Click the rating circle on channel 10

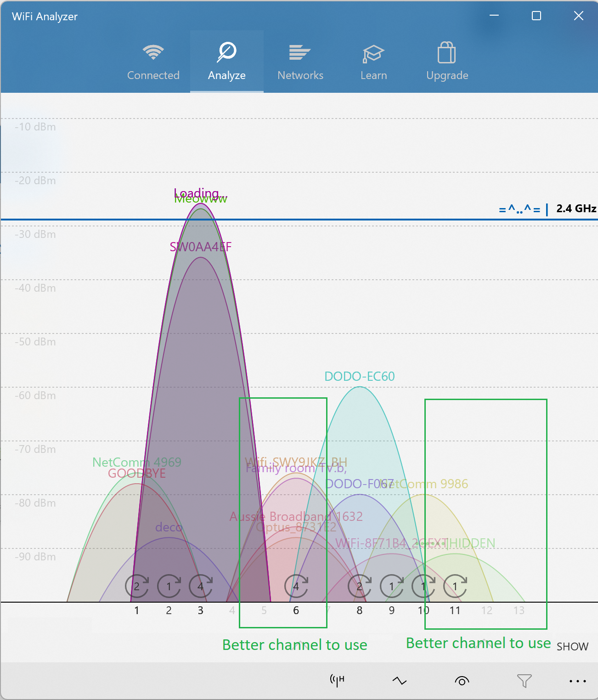point(423,586)
